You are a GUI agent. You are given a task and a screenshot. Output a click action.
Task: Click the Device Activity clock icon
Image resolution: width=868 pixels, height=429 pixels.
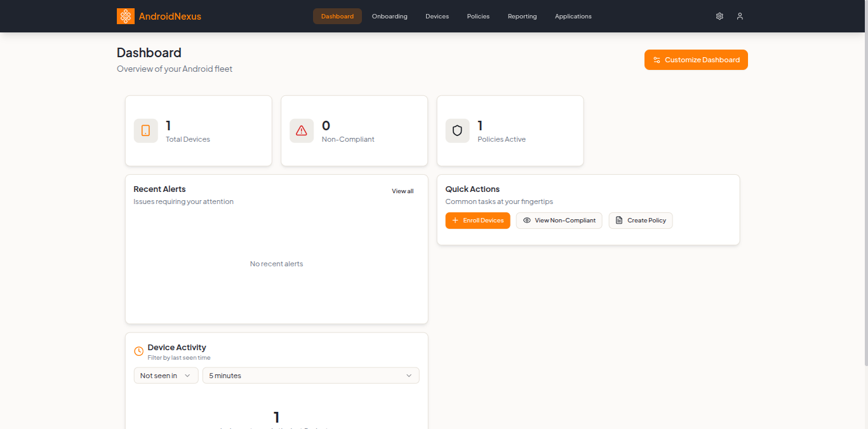138,351
